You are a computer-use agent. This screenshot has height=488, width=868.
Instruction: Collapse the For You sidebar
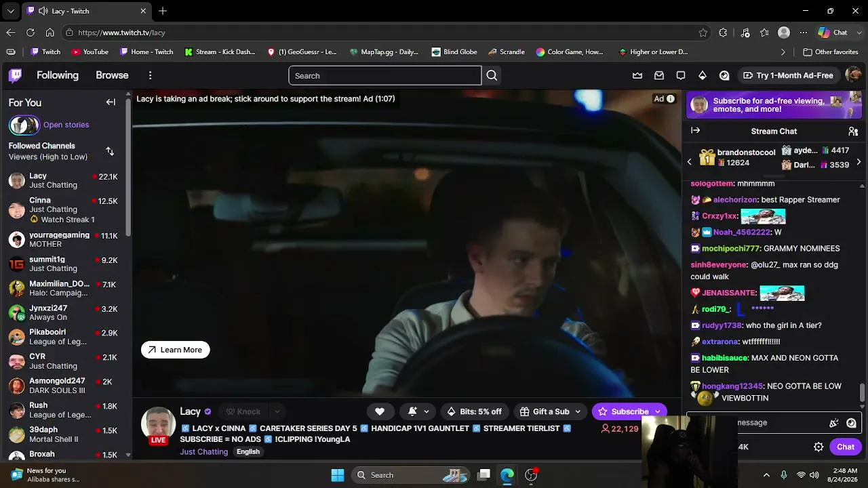(111, 102)
